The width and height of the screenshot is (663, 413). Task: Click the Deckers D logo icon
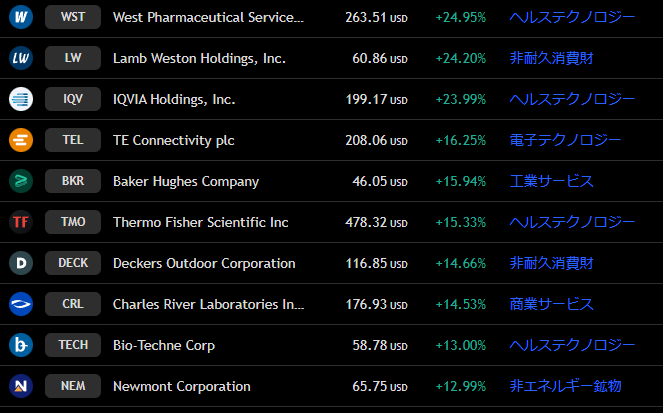[x=21, y=263]
